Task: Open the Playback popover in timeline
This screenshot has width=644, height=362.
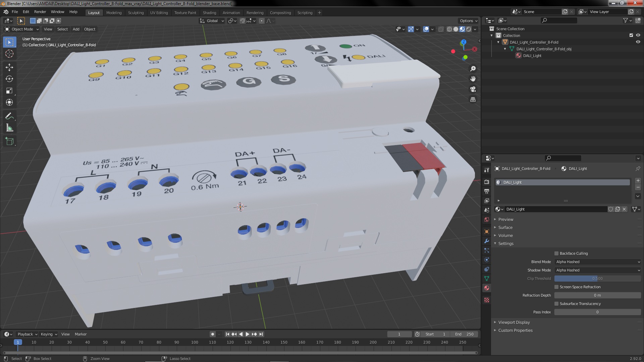Action: 27,334
